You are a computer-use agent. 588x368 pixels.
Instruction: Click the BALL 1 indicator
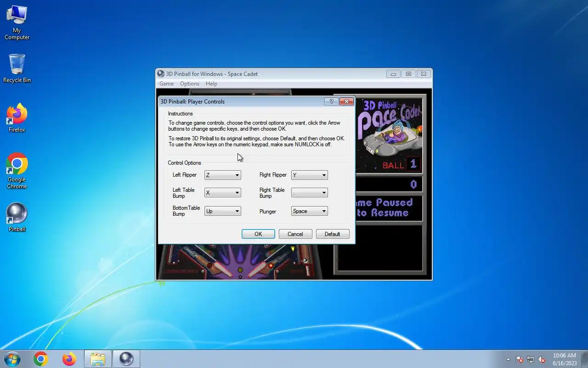[x=401, y=165]
